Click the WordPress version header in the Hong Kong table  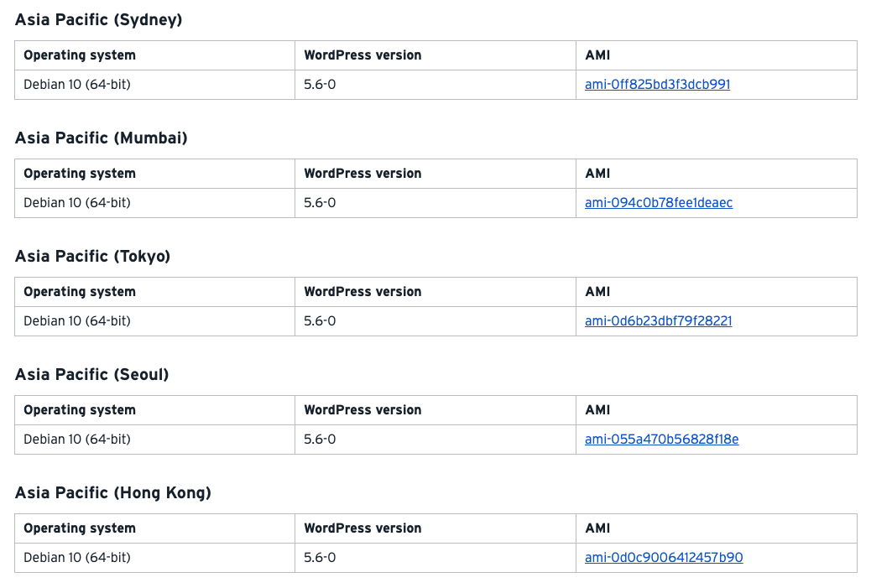[362, 528]
